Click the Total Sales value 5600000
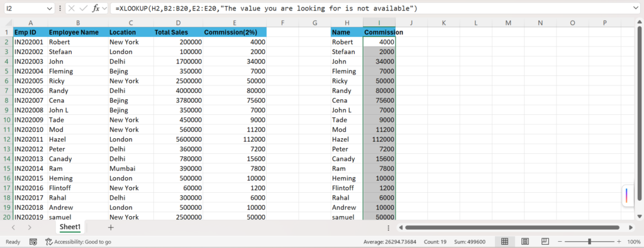Screen dimensions: 644x248 pyautogui.click(x=178, y=139)
